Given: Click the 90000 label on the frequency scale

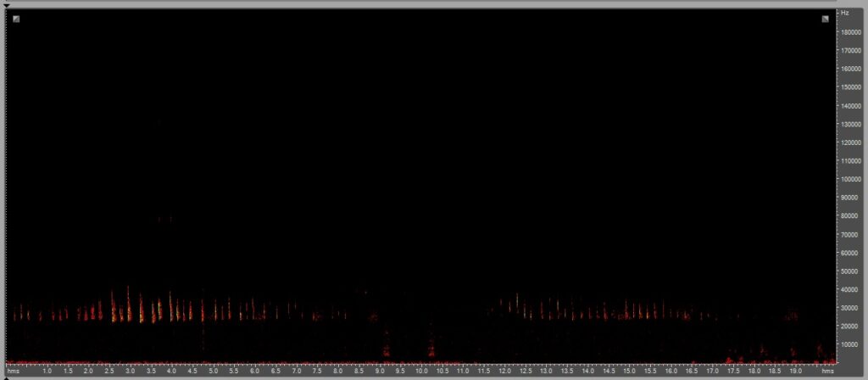Looking at the screenshot, I should pyautogui.click(x=851, y=198).
